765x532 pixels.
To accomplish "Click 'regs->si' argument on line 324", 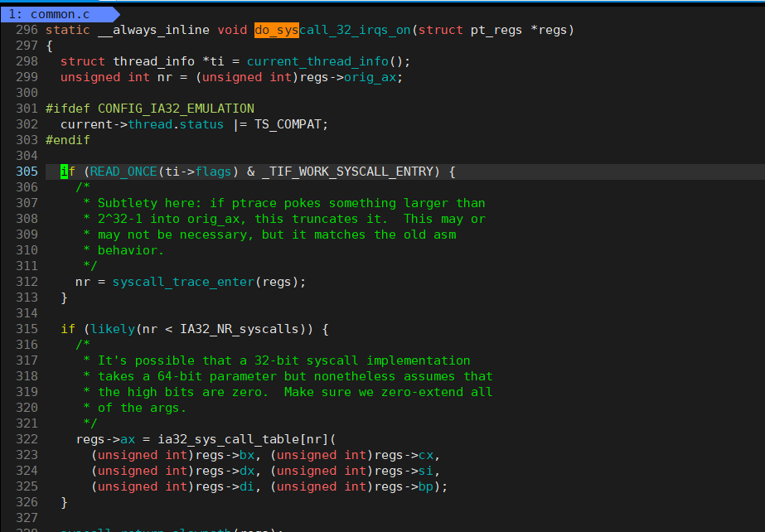I will [x=404, y=471].
